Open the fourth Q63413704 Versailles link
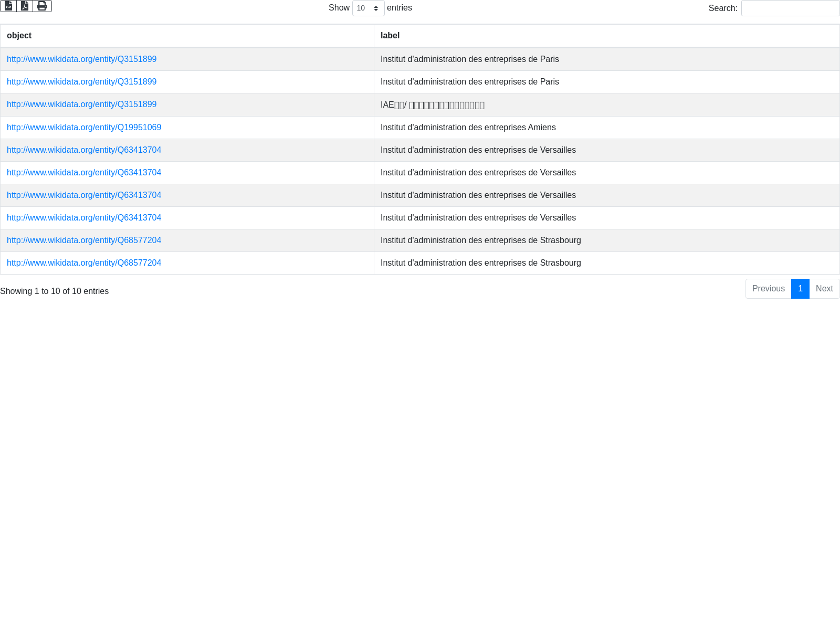 coord(84,218)
